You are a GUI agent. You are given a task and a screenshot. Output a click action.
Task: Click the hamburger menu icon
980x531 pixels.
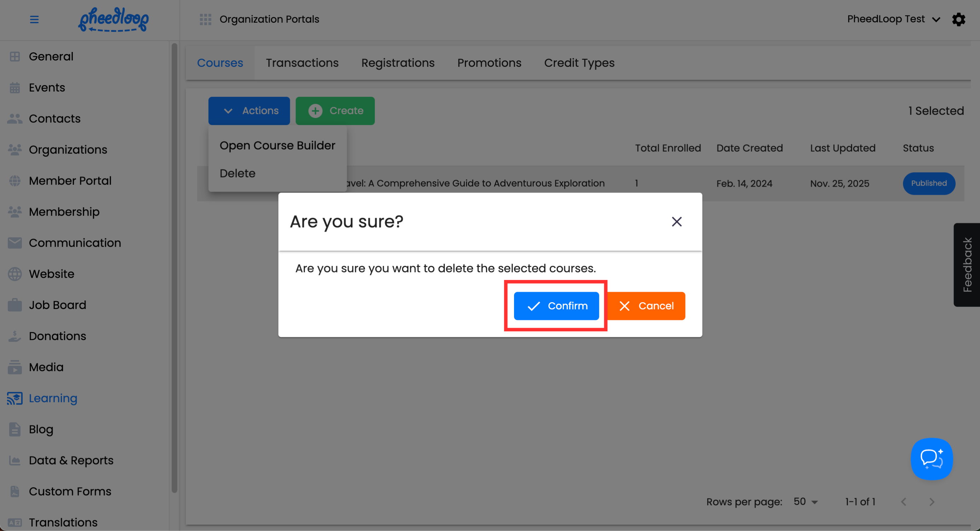point(34,19)
